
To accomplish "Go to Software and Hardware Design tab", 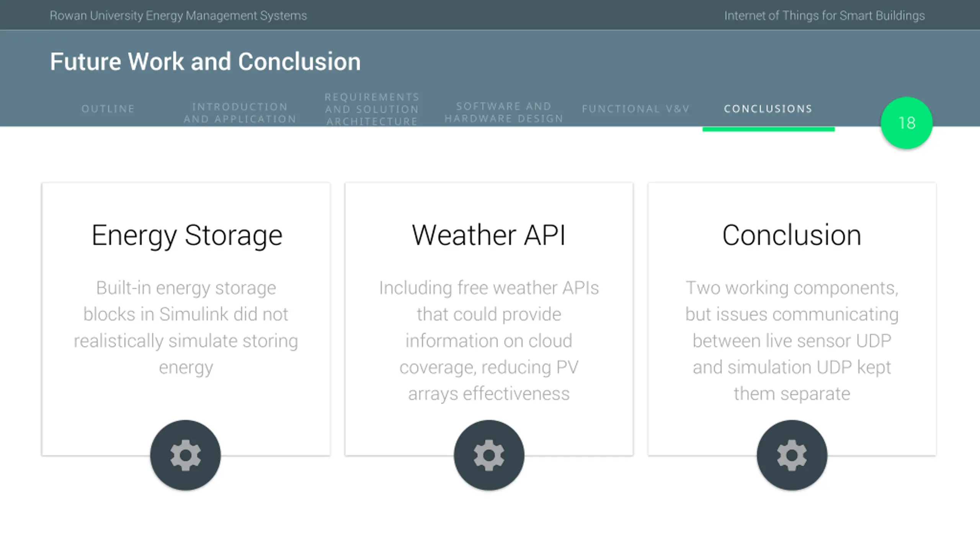I will tap(504, 112).
